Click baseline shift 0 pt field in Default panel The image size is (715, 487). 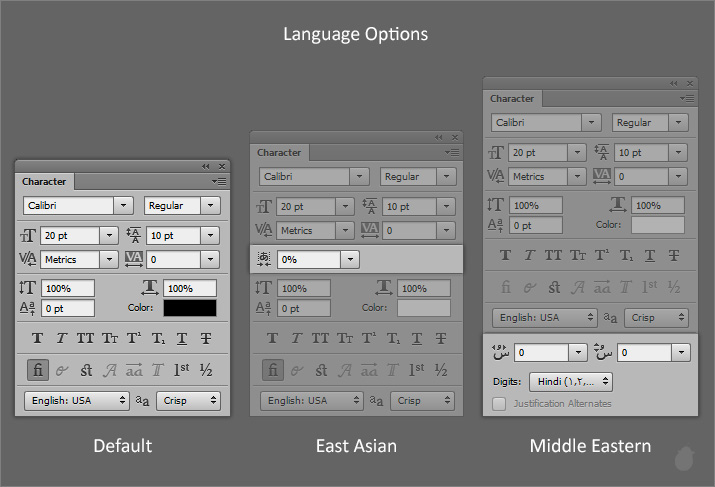point(67,308)
